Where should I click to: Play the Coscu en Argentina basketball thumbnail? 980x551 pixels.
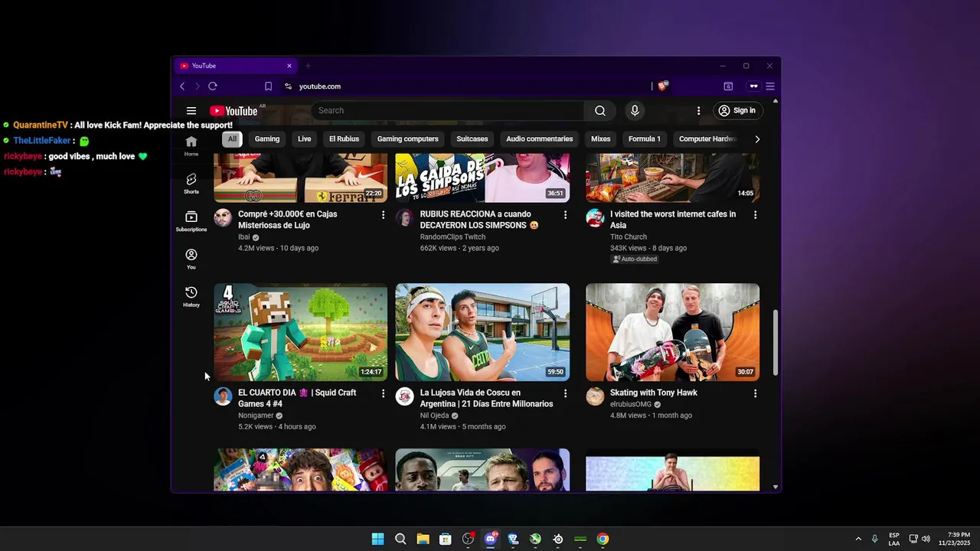[482, 332]
